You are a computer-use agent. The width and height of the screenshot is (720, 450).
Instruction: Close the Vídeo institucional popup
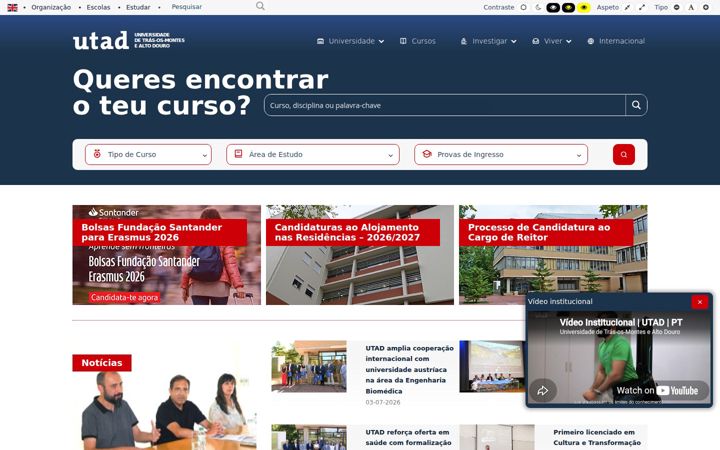pyautogui.click(x=700, y=302)
